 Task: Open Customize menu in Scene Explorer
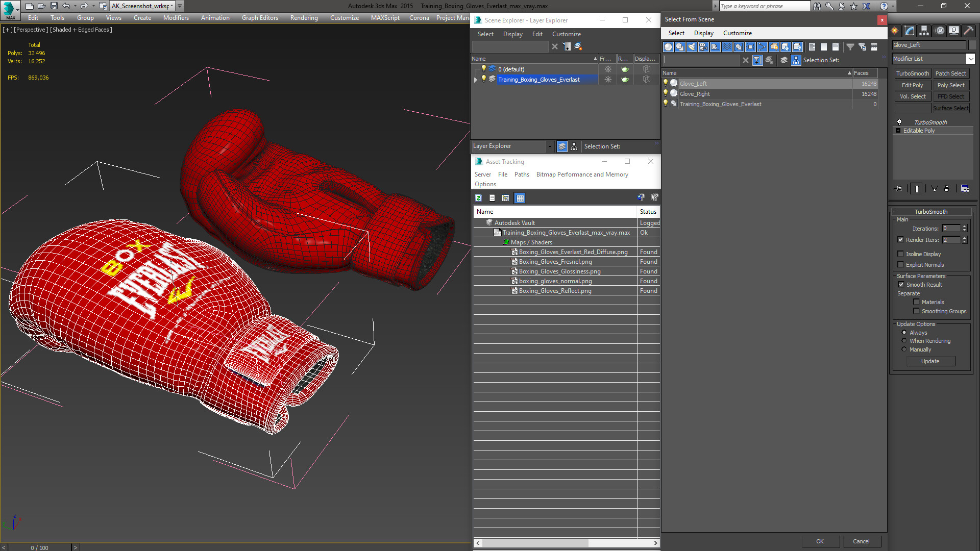coord(566,34)
